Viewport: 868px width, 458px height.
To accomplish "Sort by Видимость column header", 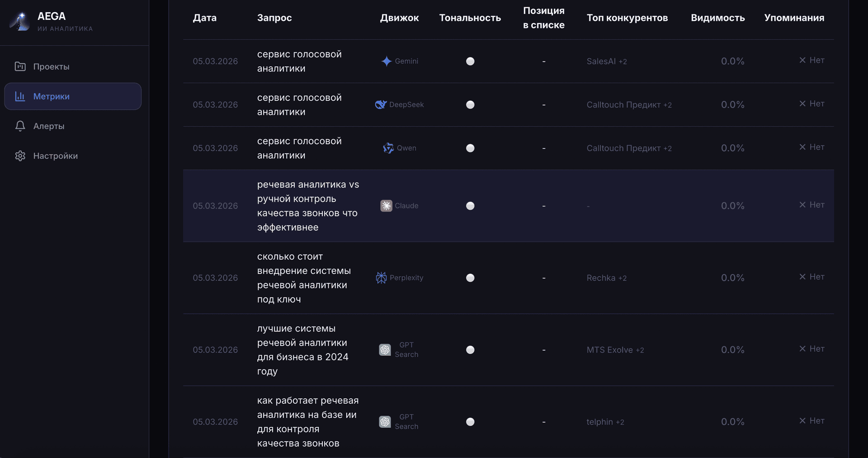I will (x=717, y=18).
